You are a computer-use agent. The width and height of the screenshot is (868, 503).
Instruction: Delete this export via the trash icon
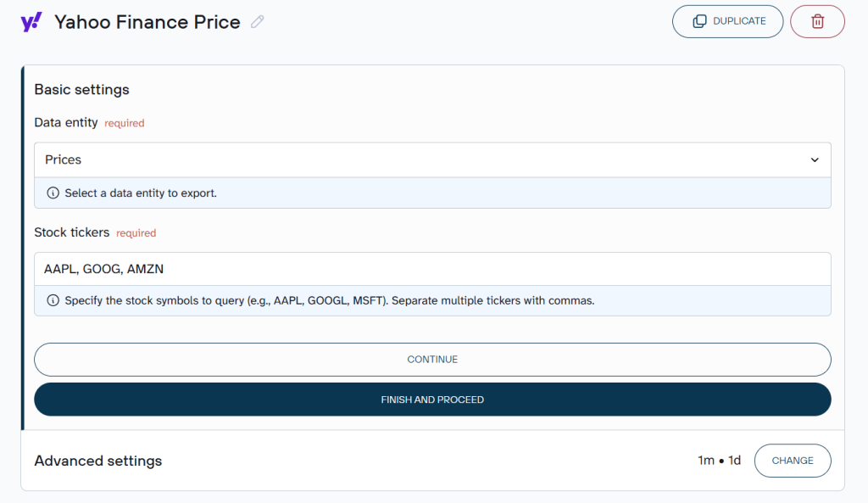(x=816, y=20)
